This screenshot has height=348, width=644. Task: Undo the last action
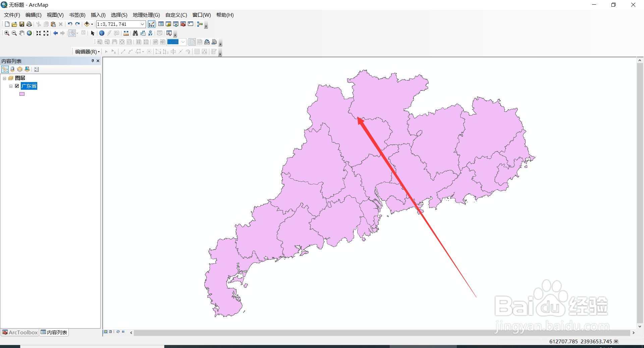[70, 24]
